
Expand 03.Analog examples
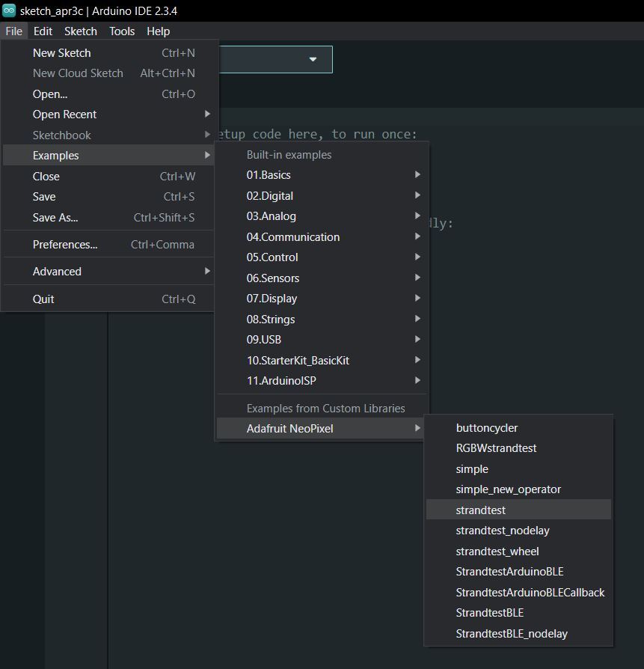click(x=322, y=216)
